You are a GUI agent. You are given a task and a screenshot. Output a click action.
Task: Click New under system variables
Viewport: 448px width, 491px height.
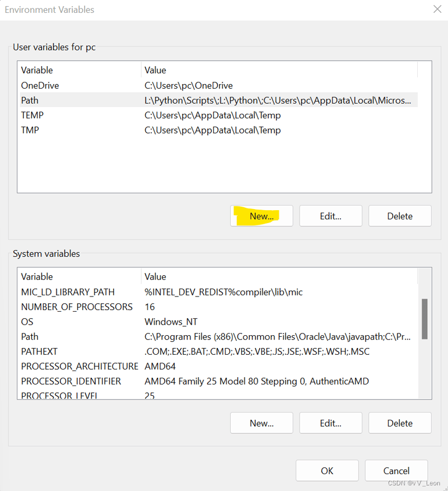coord(262,423)
